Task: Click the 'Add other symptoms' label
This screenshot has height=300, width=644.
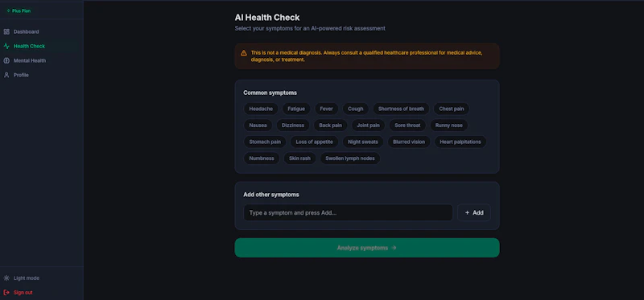Action: click(x=271, y=195)
